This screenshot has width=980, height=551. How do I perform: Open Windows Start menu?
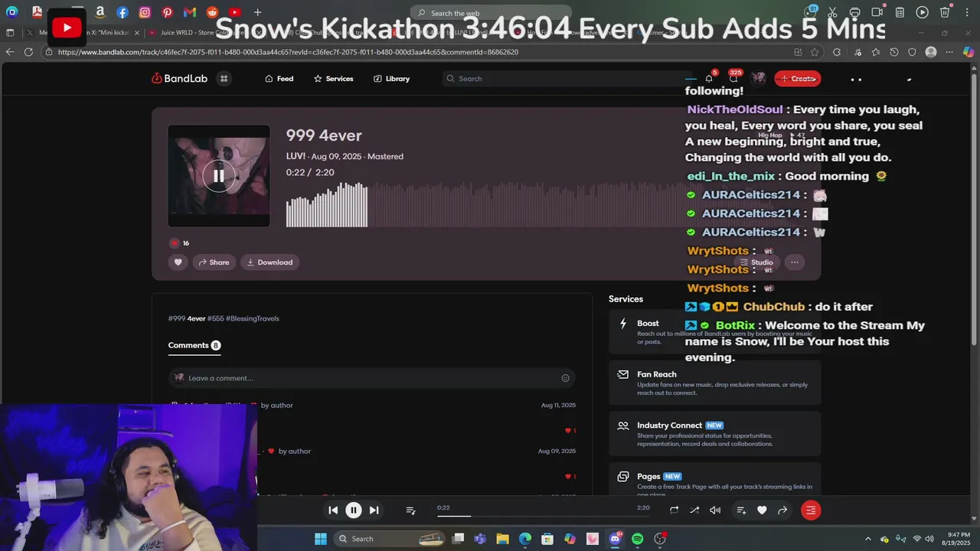click(320, 539)
